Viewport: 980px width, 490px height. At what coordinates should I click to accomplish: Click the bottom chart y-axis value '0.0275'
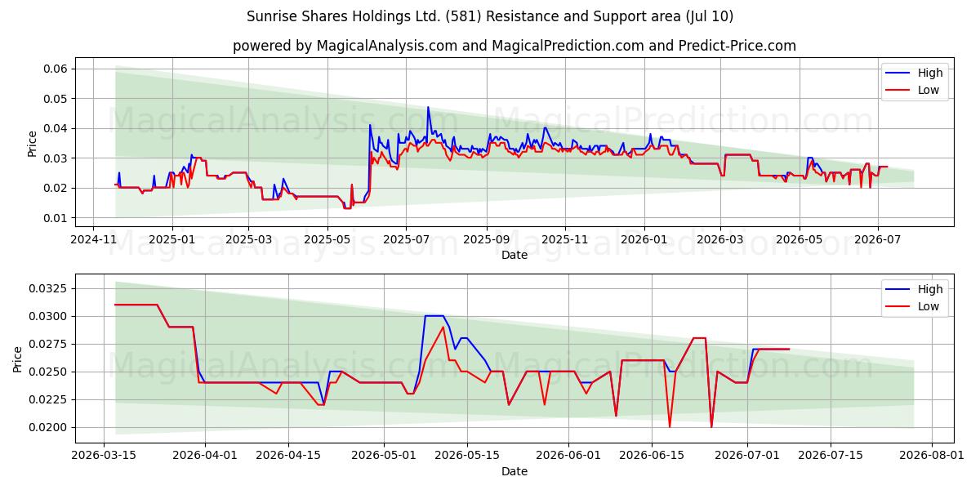[48, 344]
